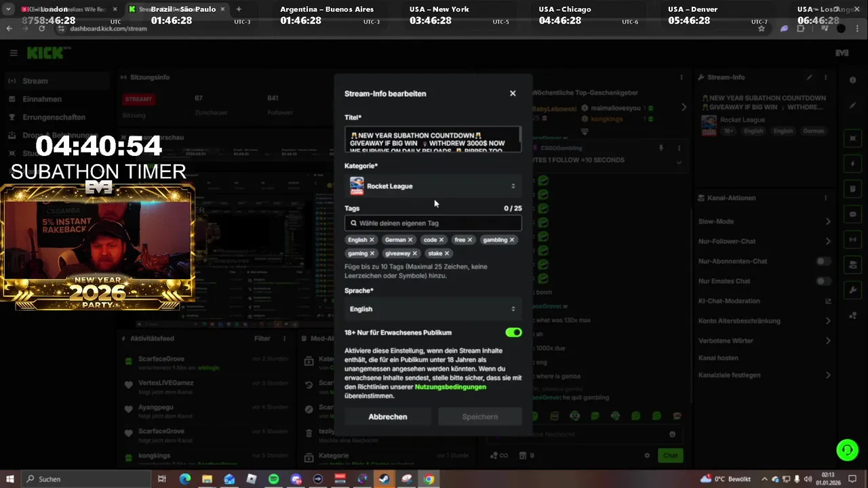The height and width of the screenshot is (488, 868).
Task: Expand Verbotene Wörter setting
Action: [764, 341]
